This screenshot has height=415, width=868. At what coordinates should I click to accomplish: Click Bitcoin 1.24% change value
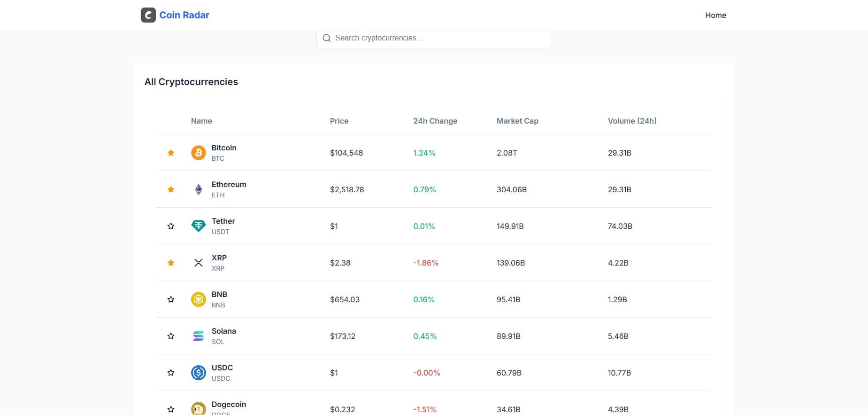click(x=424, y=153)
